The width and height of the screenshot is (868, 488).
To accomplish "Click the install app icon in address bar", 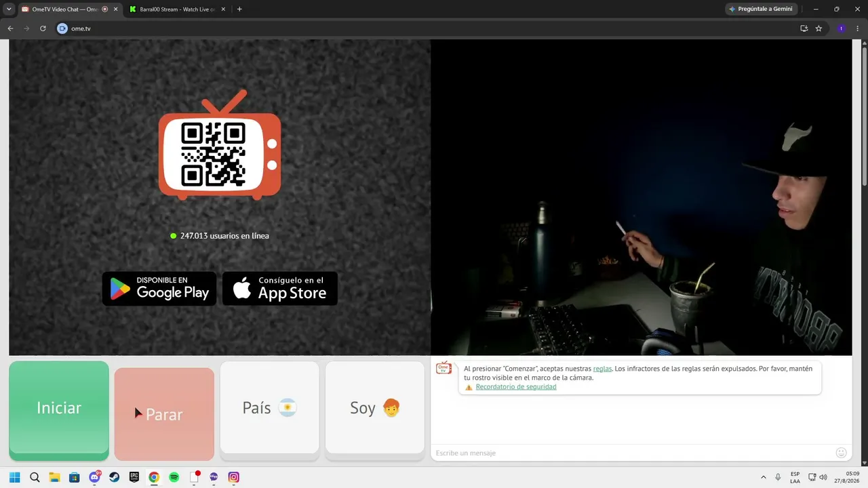I will tap(804, 28).
